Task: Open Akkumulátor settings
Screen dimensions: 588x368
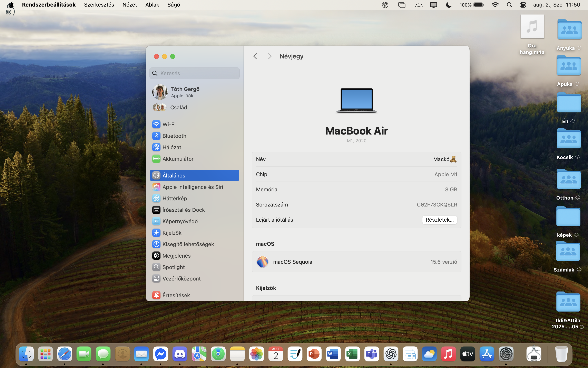Action: tap(194, 159)
